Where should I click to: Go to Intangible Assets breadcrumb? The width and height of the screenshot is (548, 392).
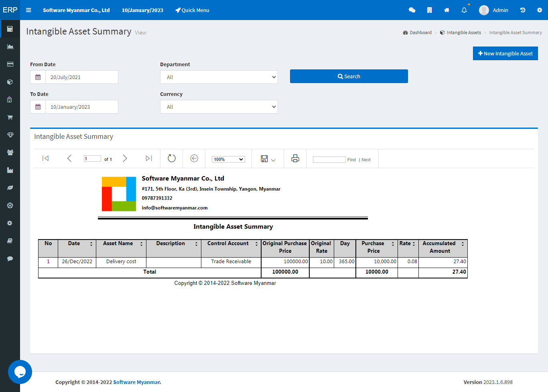pos(461,32)
